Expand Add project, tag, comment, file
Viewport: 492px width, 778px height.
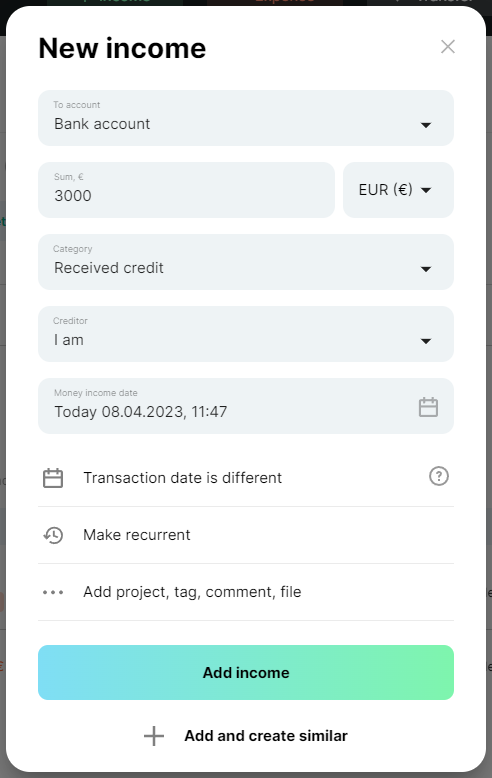click(246, 592)
